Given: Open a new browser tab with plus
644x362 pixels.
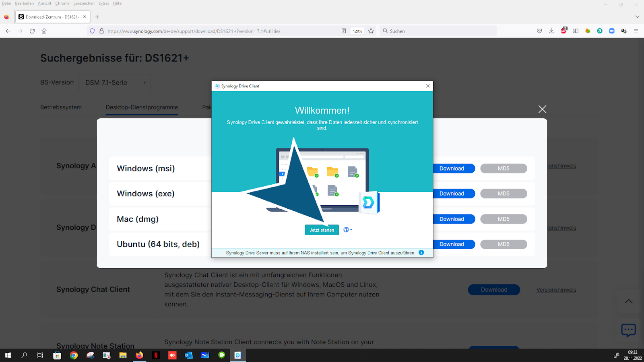Looking at the screenshot, I should click(97, 17).
